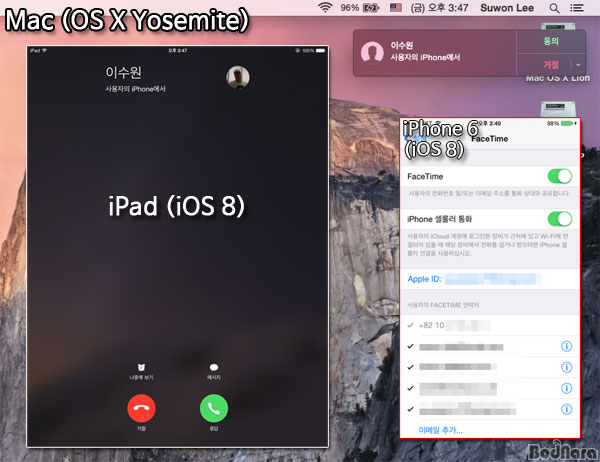The height and width of the screenshot is (462, 600).
Task: Tap the 이메일 추가... link on iPhone
Action: tap(440, 430)
